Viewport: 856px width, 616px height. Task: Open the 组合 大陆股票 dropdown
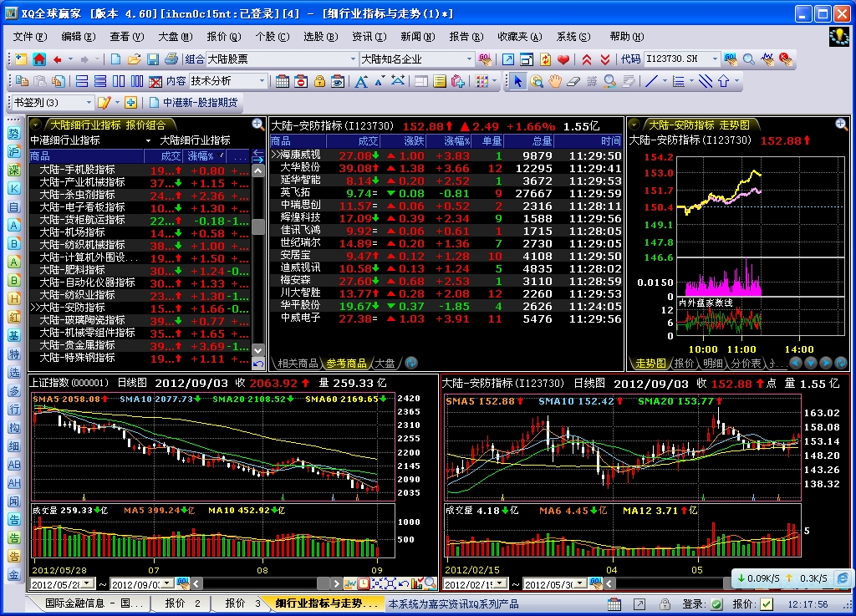(x=353, y=59)
